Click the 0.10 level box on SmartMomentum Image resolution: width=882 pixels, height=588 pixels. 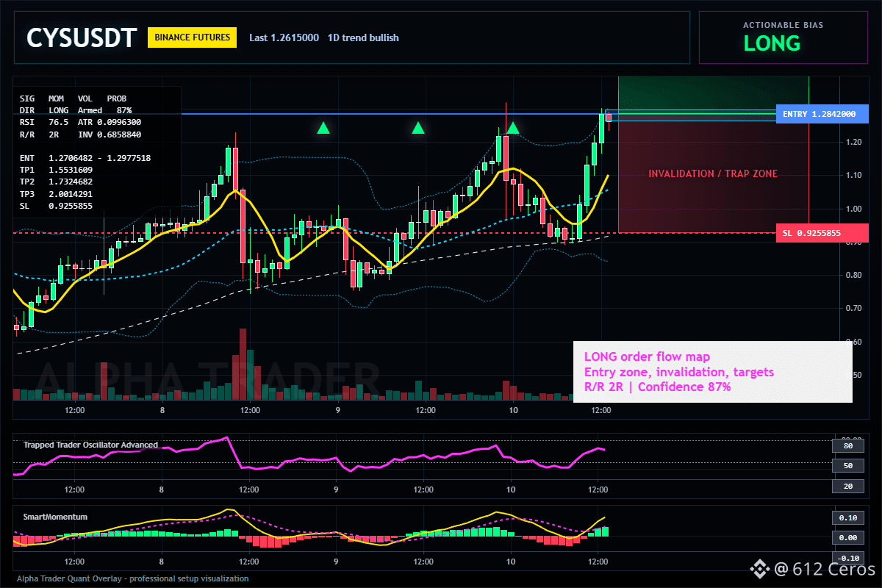pyautogui.click(x=847, y=517)
